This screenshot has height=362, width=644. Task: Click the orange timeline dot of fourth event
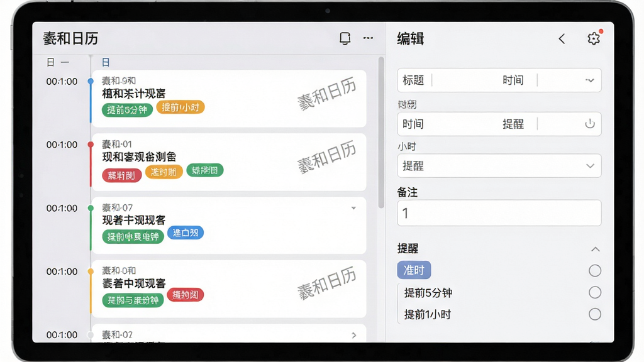91,271
